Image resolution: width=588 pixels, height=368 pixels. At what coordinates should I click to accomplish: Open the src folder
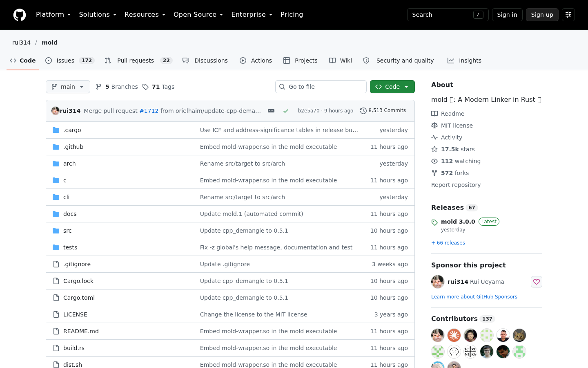67,231
